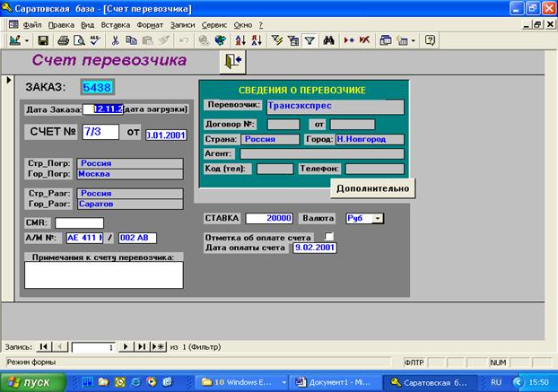
Task: Expand the View mode dropdown arrow in toolbar
Action: [27, 40]
